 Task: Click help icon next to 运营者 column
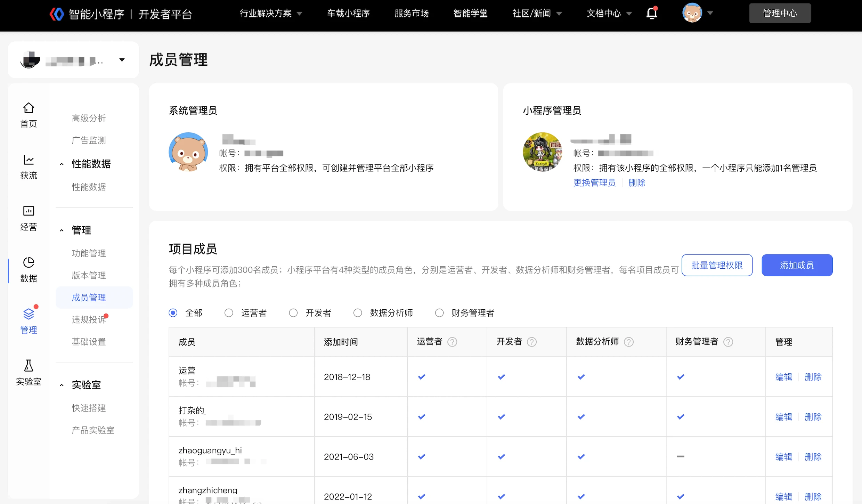(x=452, y=342)
